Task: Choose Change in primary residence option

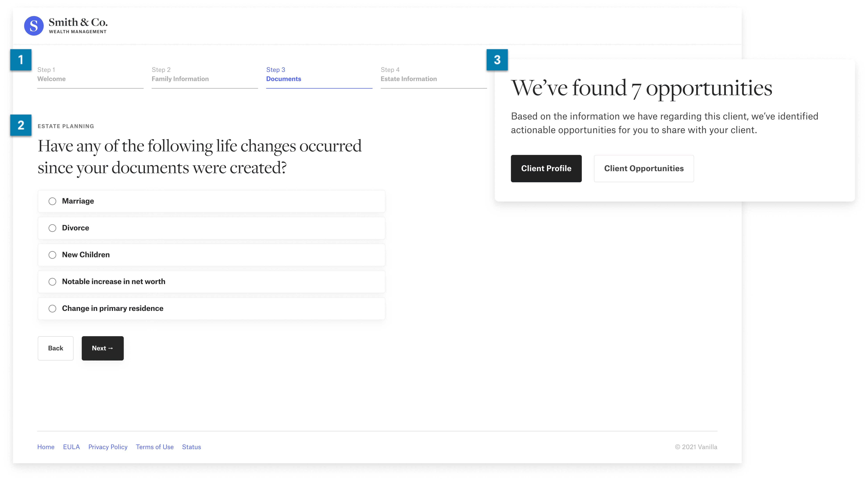Action: click(x=211, y=308)
